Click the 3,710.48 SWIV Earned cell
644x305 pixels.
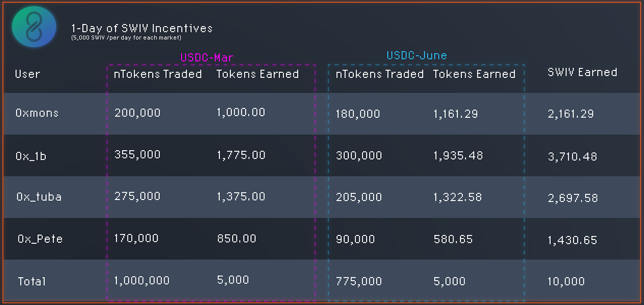coord(572,157)
